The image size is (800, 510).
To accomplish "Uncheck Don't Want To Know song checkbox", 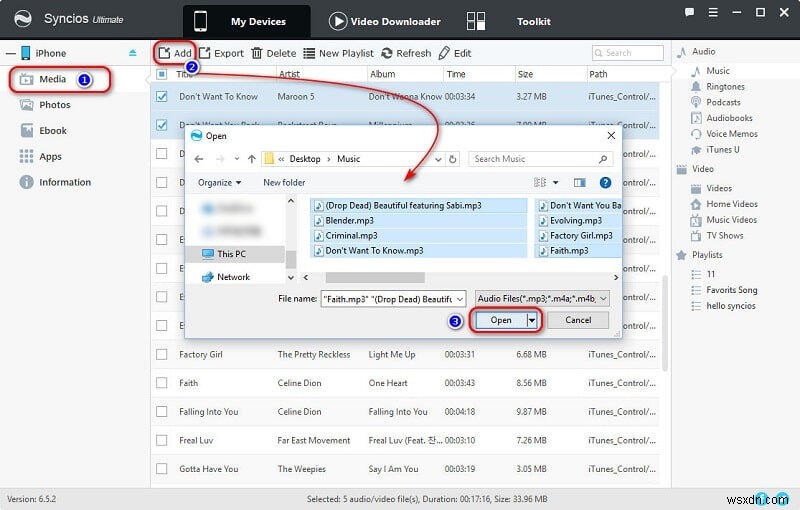I will (x=162, y=96).
